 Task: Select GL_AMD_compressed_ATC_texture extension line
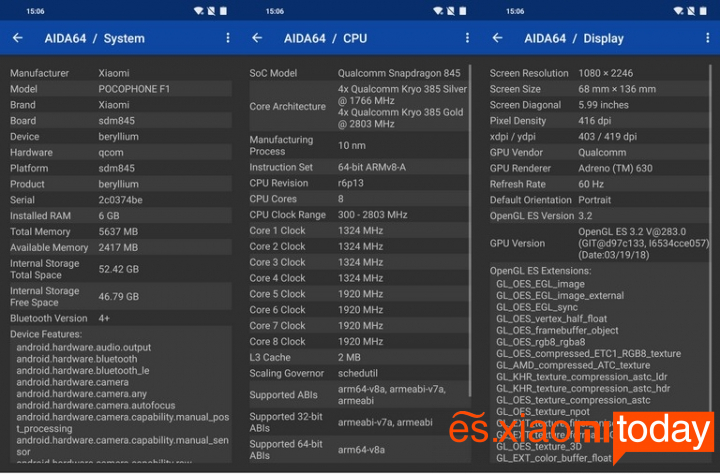[x=573, y=365]
